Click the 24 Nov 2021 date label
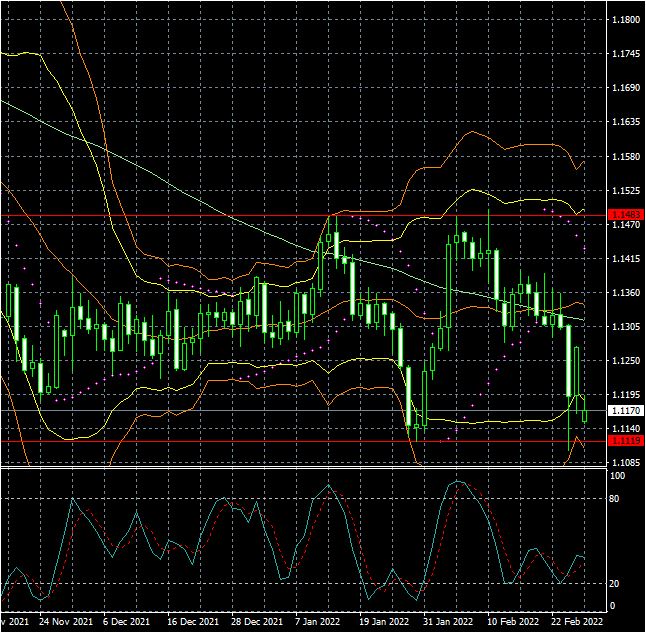 66,621
